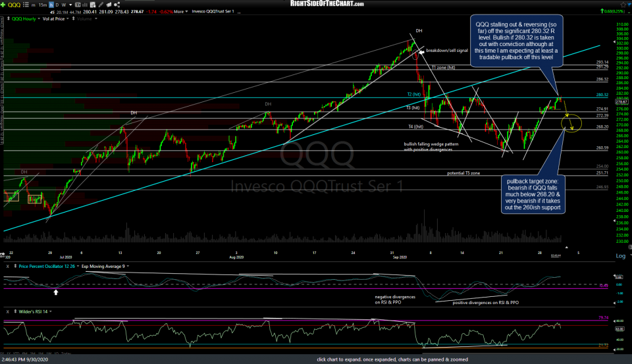
Task: Open the watchlist icon beside the QQQ symbol
Action: coord(26,5)
